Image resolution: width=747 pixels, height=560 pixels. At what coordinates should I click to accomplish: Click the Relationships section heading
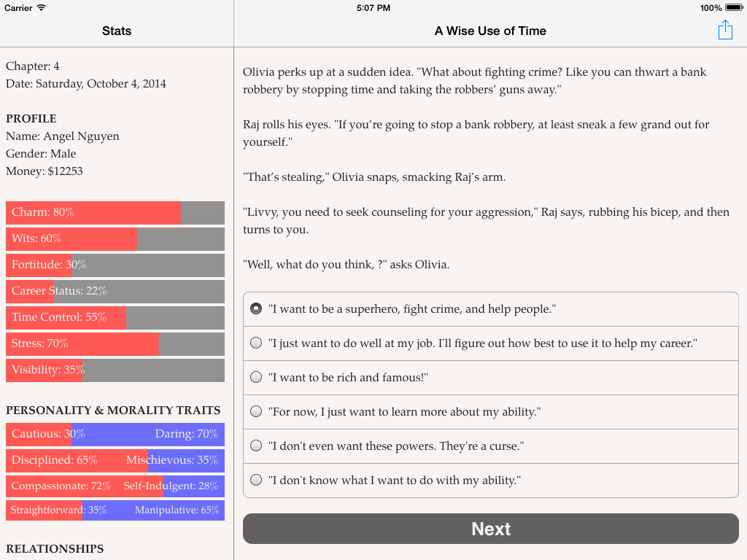pyautogui.click(x=55, y=548)
